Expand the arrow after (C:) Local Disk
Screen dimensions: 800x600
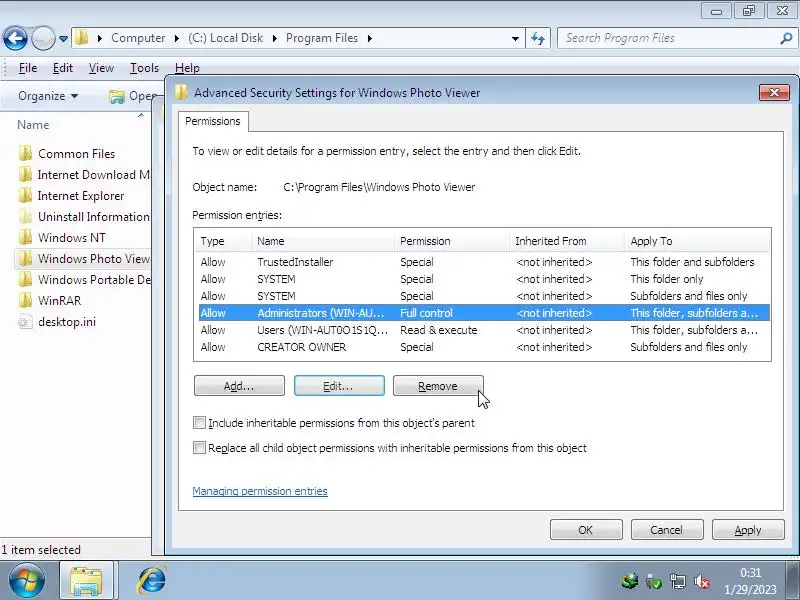point(274,38)
